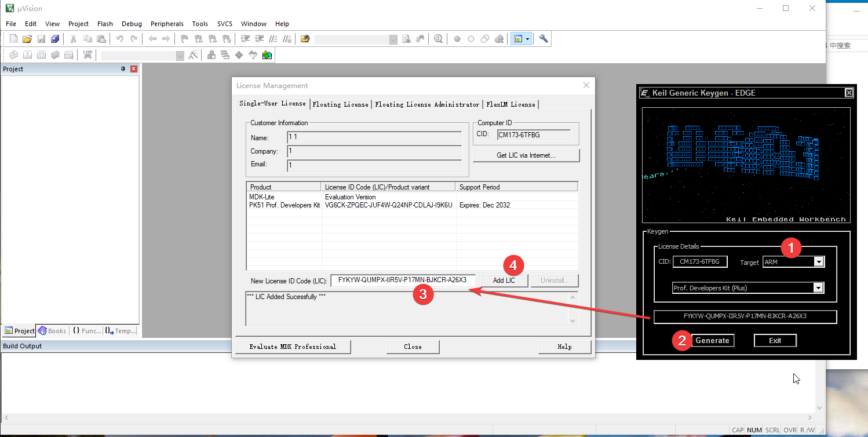Open Target dropdown showing ARM in keygen

(819, 262)
